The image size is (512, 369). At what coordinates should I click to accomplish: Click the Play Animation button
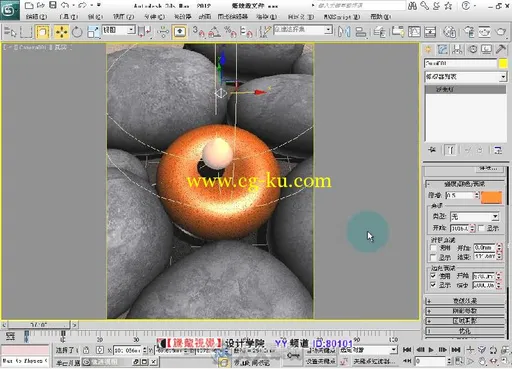pos(431,350)
